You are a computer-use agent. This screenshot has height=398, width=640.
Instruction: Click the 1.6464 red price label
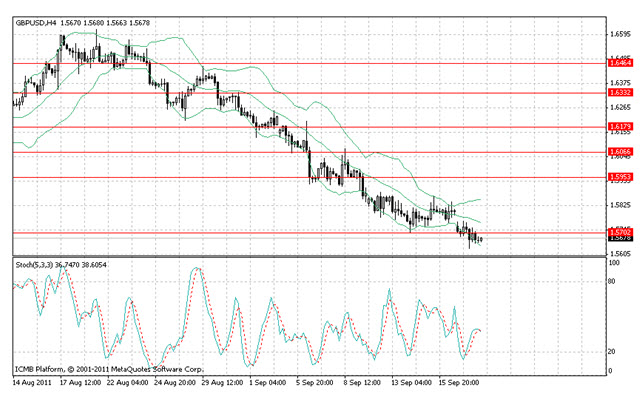[x=620, y=63]
